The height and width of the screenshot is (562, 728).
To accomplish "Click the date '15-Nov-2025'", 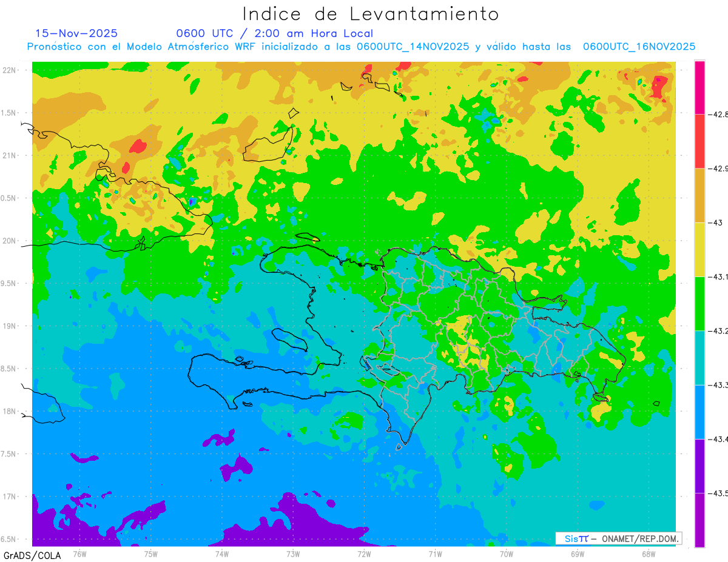I will [x=76, y=33].
